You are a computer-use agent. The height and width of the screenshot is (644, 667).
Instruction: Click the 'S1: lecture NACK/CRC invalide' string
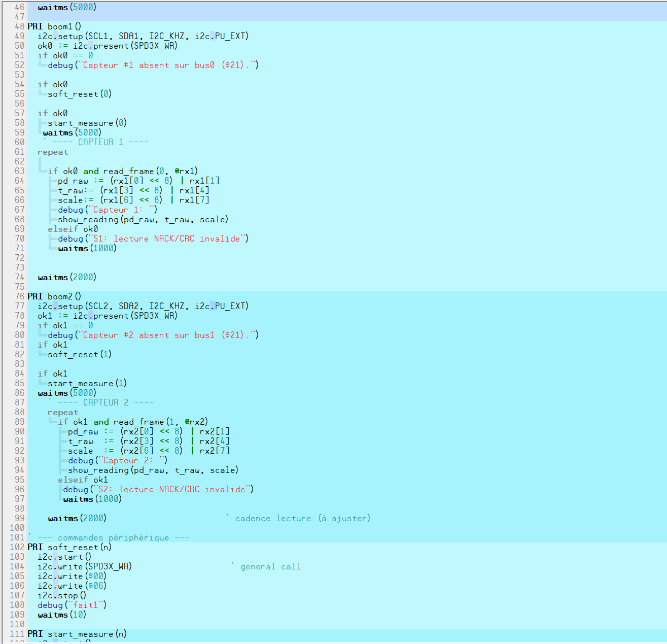click(166, 239)
